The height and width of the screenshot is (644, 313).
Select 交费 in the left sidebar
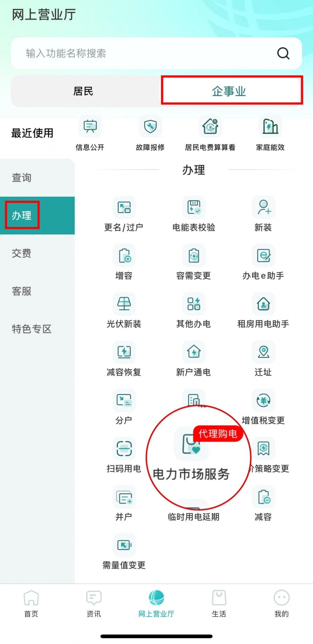[22, 253]
